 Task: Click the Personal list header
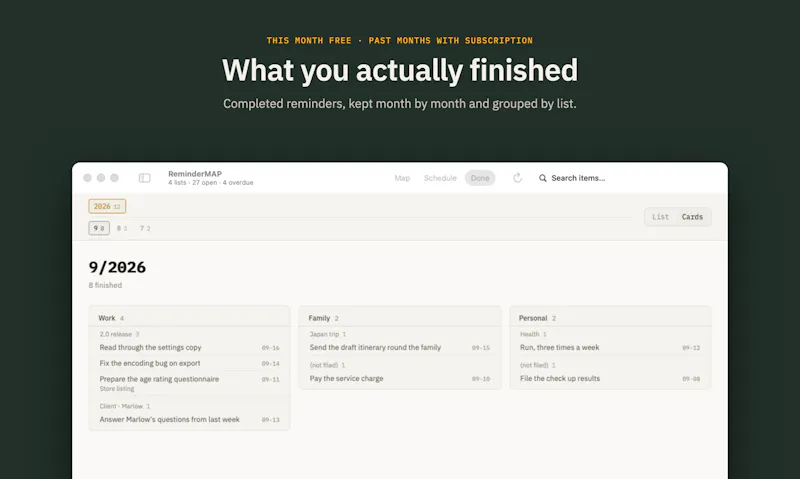click(x=610, y=318)
